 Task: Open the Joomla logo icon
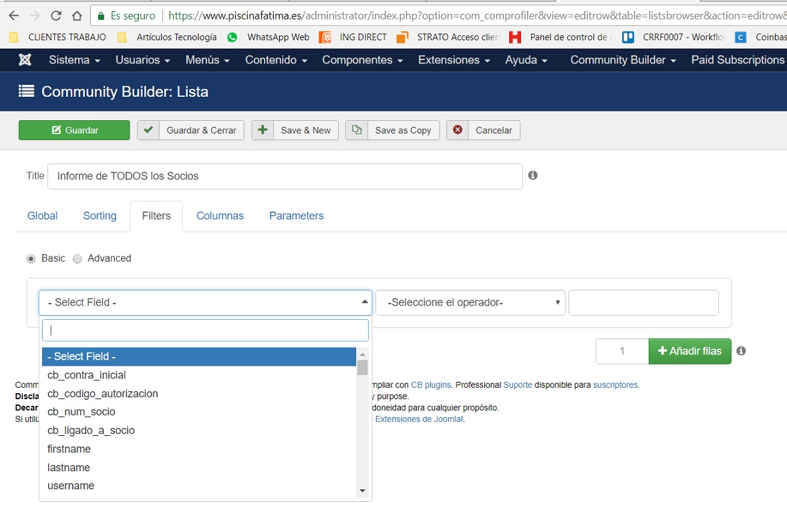[x=25, y=59]
